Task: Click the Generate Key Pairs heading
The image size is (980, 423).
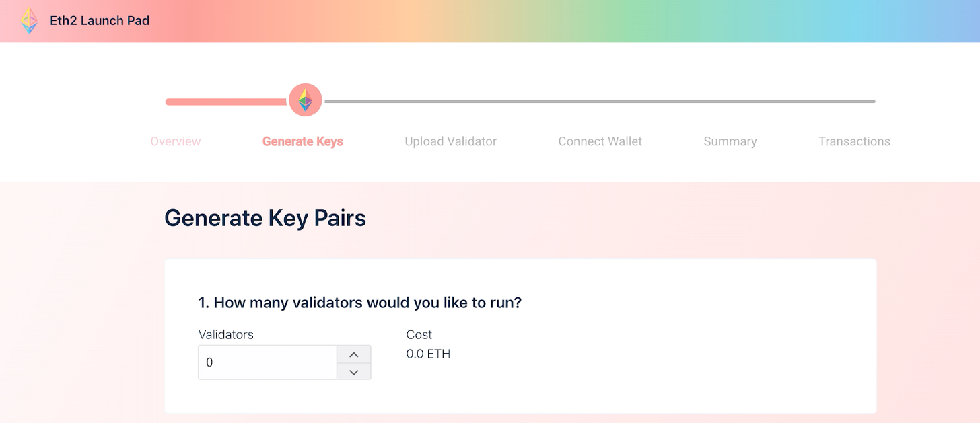Action: tap(265, 218)
